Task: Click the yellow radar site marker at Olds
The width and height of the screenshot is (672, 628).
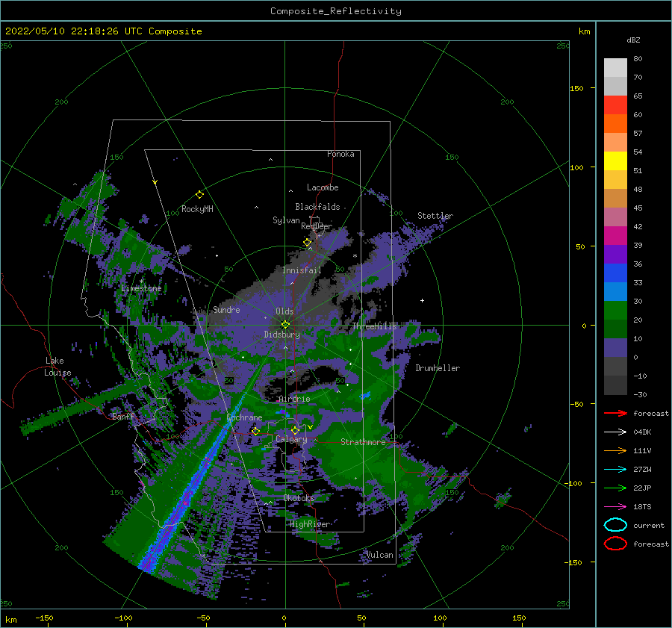Action: (x=285, y=325)
